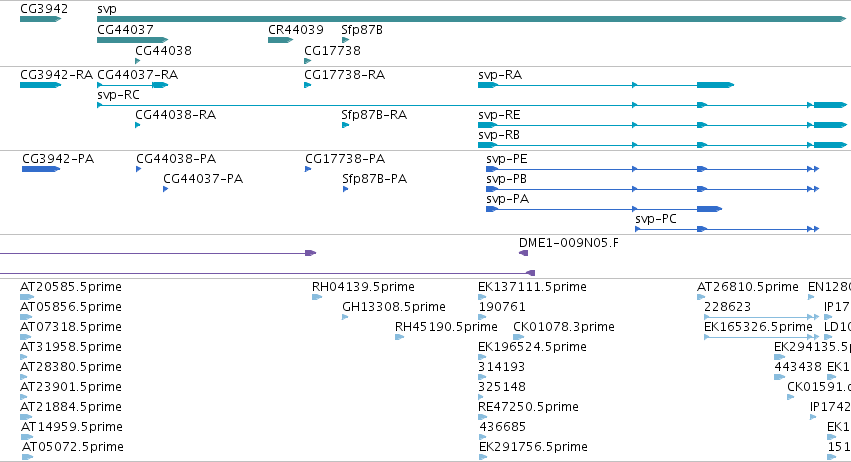The height and width of the screenshot is (462, 851).
Task: Select the CG44038 gene label
Action: [163, 50]
